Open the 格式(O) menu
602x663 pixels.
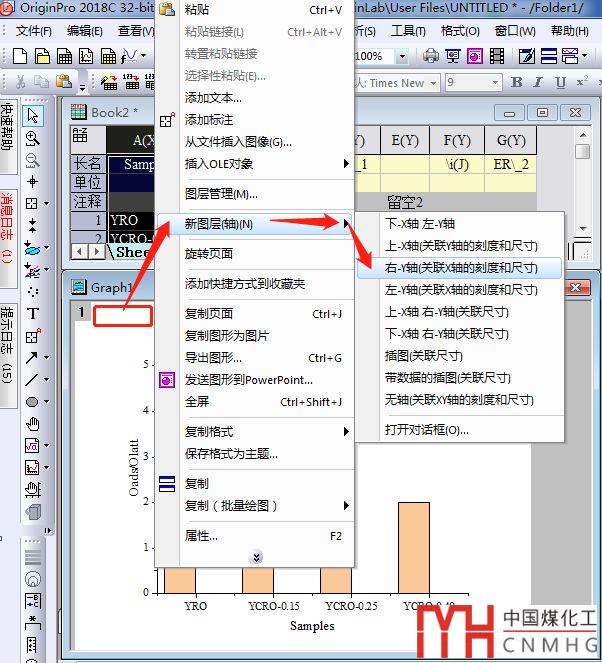[x=460, y=31]
